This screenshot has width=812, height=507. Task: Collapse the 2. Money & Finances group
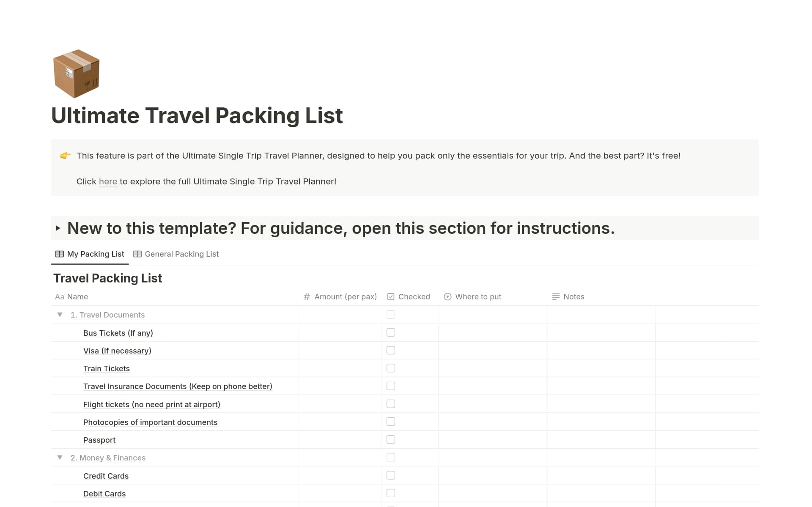coord(59,457)
